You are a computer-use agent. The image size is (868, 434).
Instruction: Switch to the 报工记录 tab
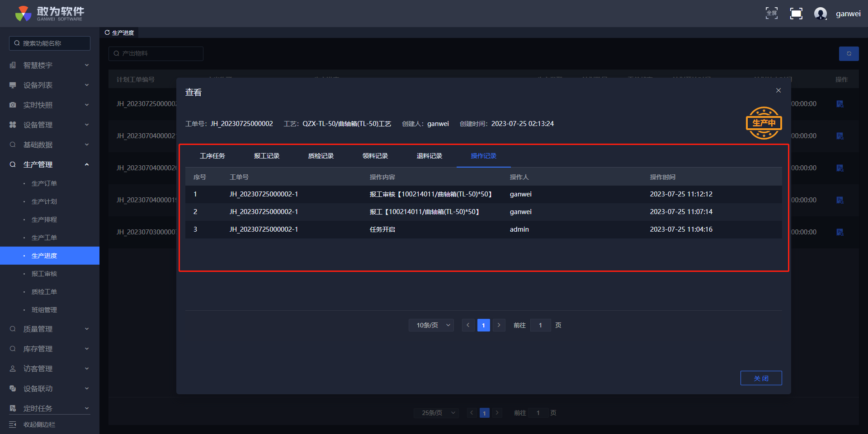266,156
